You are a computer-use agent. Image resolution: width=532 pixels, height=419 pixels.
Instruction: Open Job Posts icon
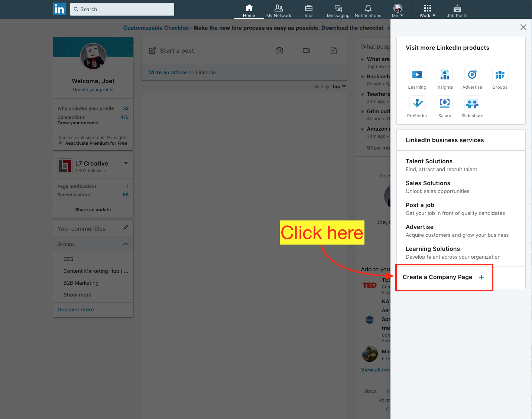(x=457, y=11)
